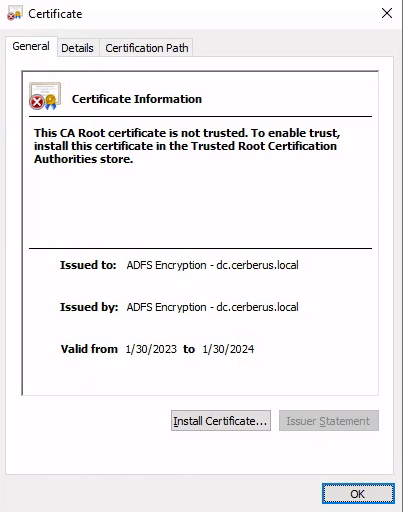The height and width of the screenshot is (512, 403).
Task: Click the expiry date 1/30/2024
Action: 228,349
